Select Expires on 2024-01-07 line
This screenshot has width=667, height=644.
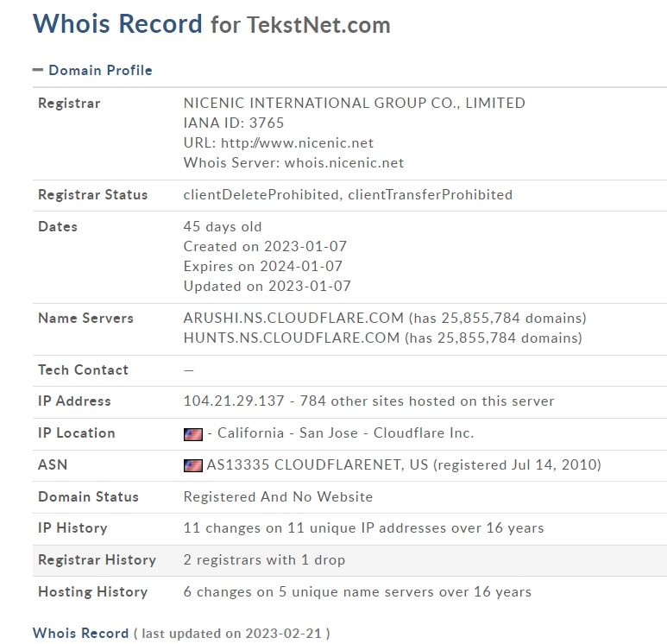coord(263,267)
